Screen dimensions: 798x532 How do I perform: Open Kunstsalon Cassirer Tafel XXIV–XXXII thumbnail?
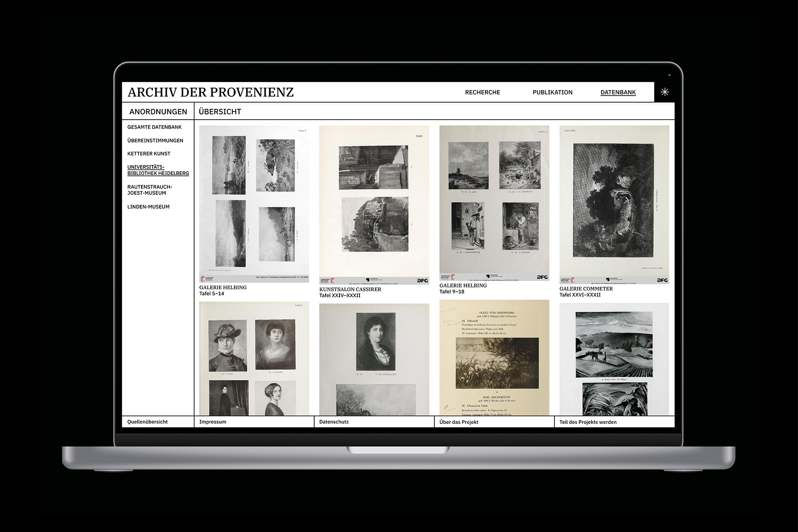[374, 205]
